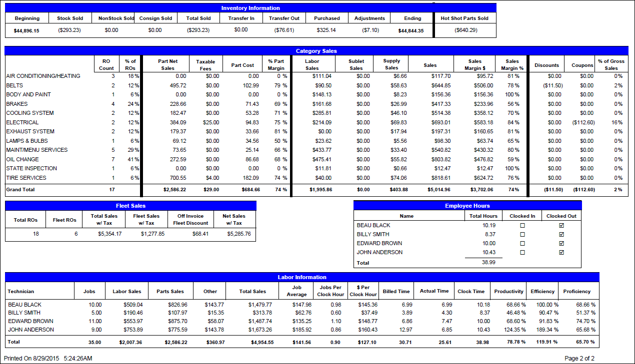Screen dimensions: 635x364
Task: Enable Edward Brown's Clocked In checkbox
Action: pos(521,243)
